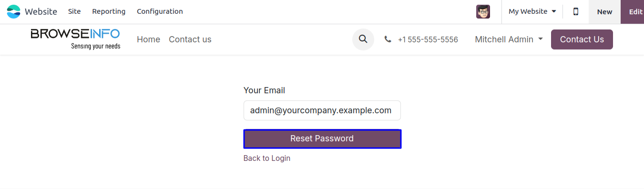The width and height of the screenshot is (644, 189).
Task: Click the Edit button in top bar
Action: coord(633,12)
